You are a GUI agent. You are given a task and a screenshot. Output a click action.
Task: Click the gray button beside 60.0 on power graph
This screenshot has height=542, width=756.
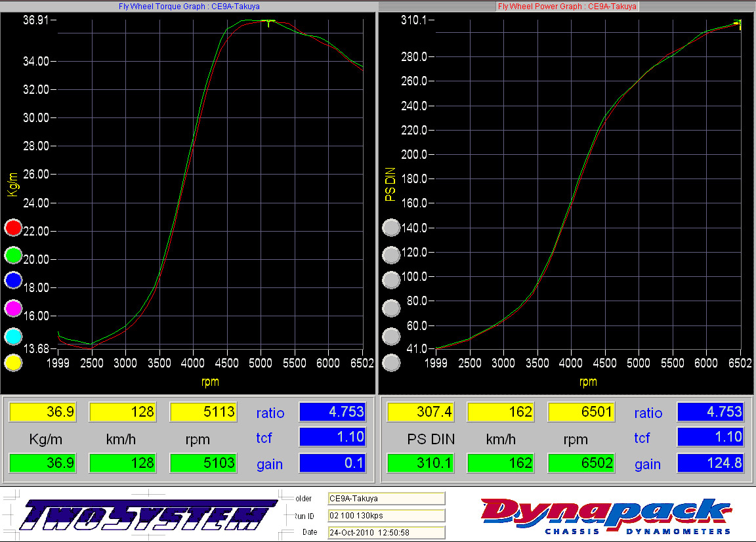392,336
